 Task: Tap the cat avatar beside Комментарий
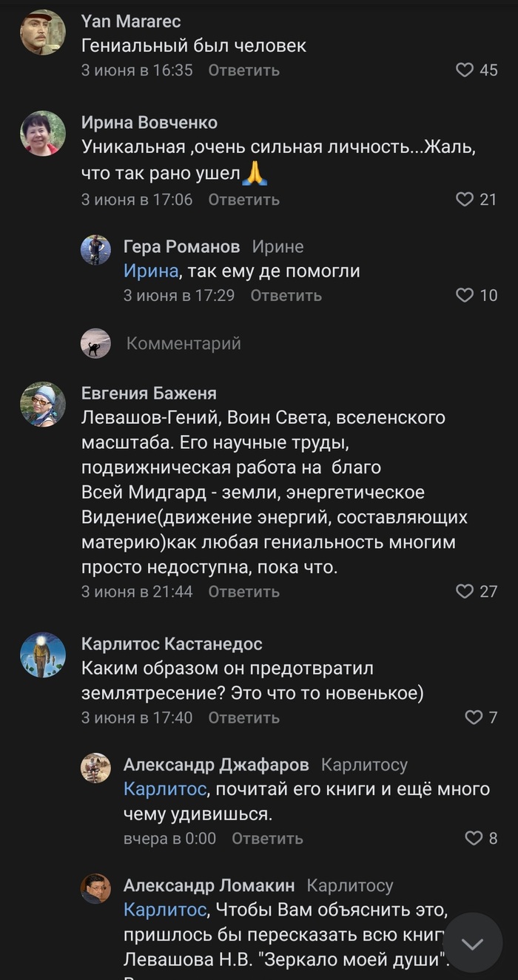coord(95,343)
